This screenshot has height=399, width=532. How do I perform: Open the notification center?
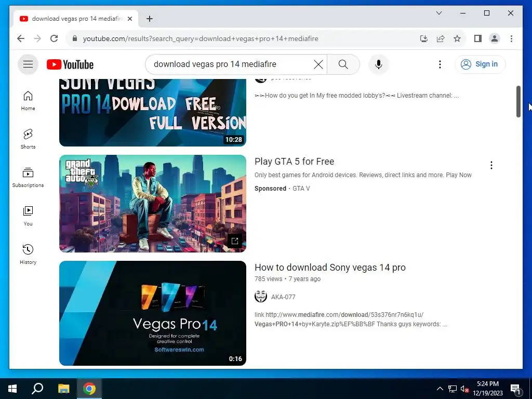coord(516,389)
